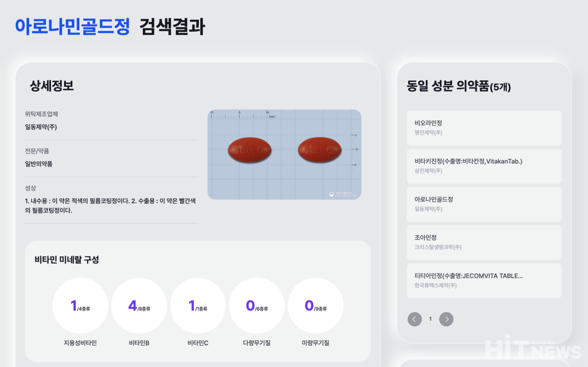Select 아로나민골드정 from the same-ingredient list
Image resolution: width=588 pixels, height=367 pixels.
coord(484,204)
